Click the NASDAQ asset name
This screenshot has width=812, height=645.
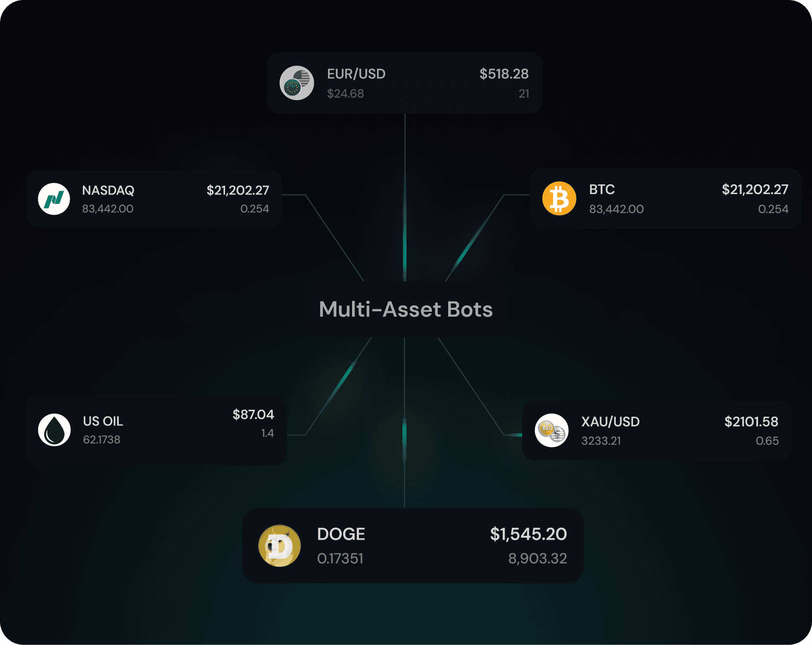pos(108,190)
